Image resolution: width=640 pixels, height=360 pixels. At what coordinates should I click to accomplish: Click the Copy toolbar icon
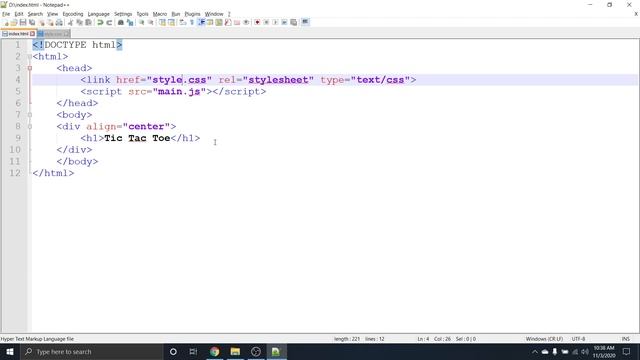[79, 22]
